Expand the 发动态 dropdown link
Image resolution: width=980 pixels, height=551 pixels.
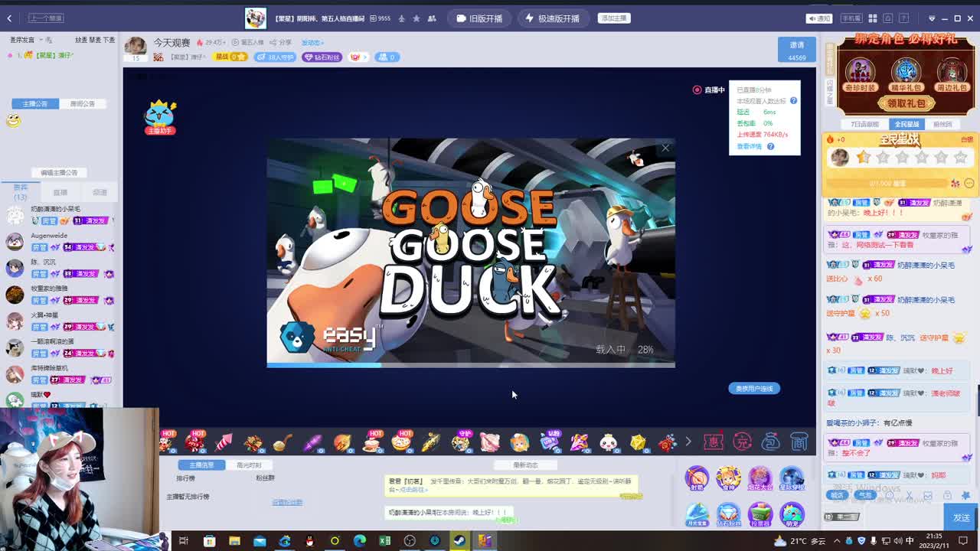pyautogui.click(x=312, y=43)
